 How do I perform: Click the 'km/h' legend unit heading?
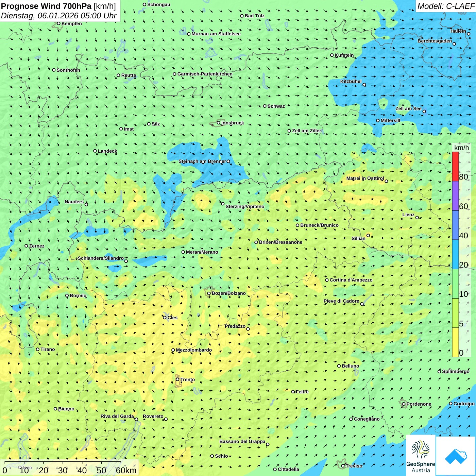point(461,148)
